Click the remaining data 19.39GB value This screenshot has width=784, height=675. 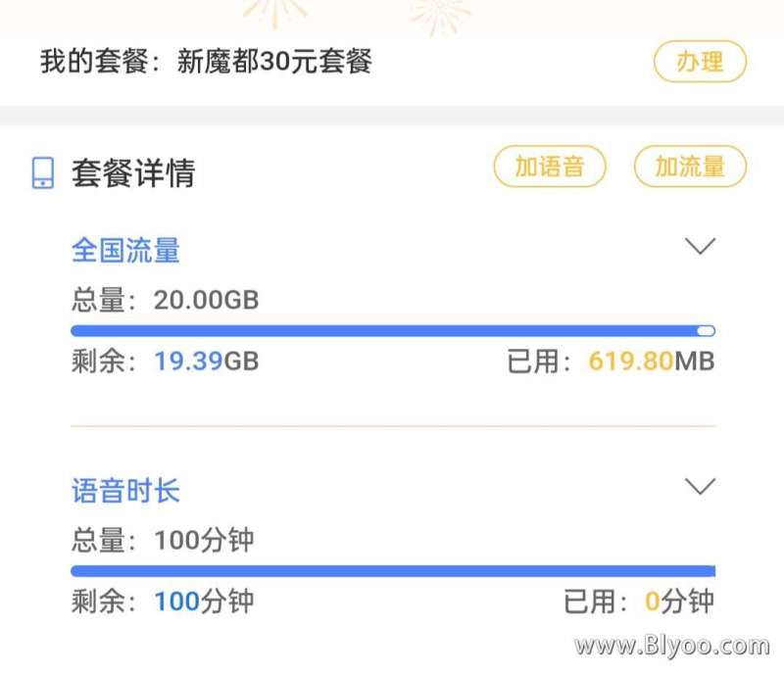point(206,361)
